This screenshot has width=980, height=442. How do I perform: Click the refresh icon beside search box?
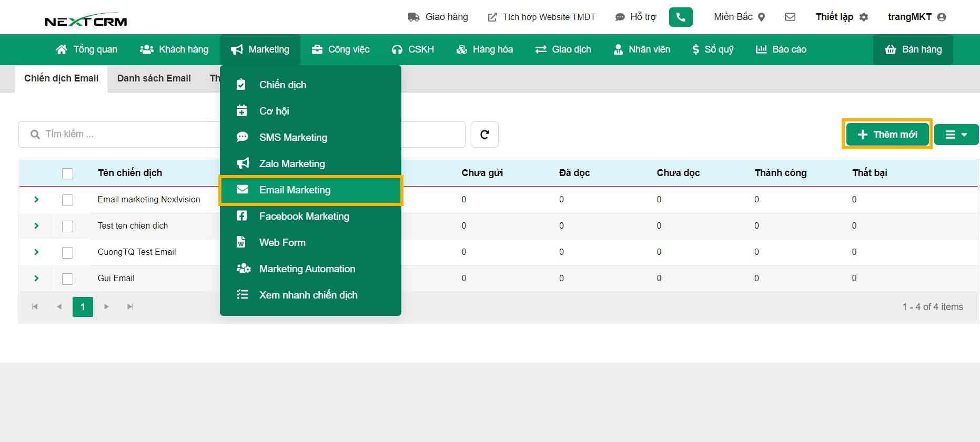click(x=484, y=135)
